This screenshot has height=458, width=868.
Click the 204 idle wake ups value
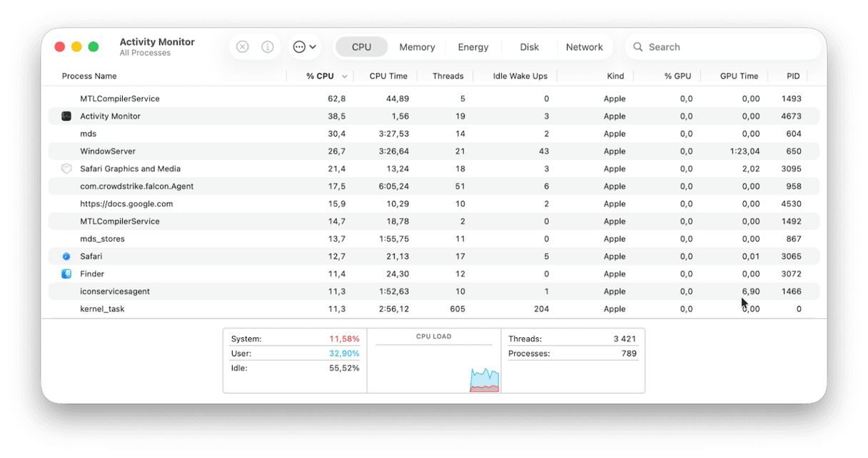point(541,309)
